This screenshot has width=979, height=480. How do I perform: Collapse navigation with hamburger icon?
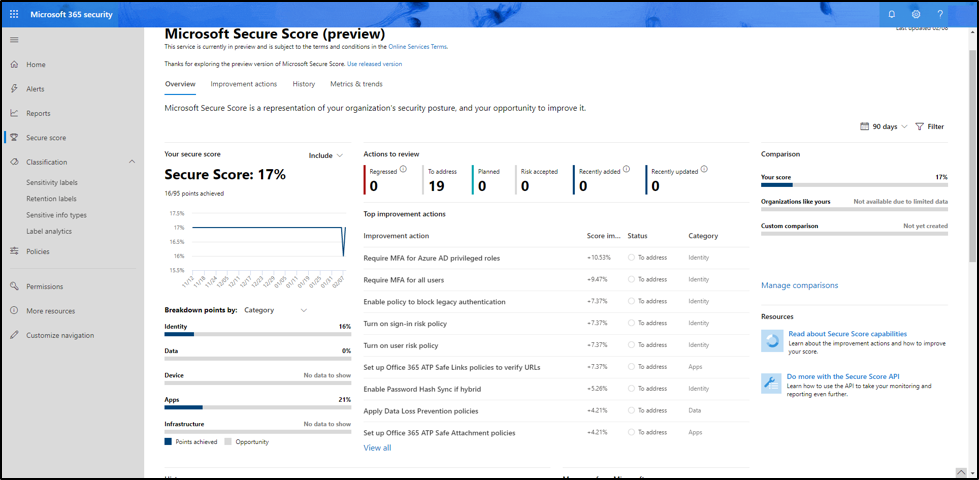[x=14, y=40]
